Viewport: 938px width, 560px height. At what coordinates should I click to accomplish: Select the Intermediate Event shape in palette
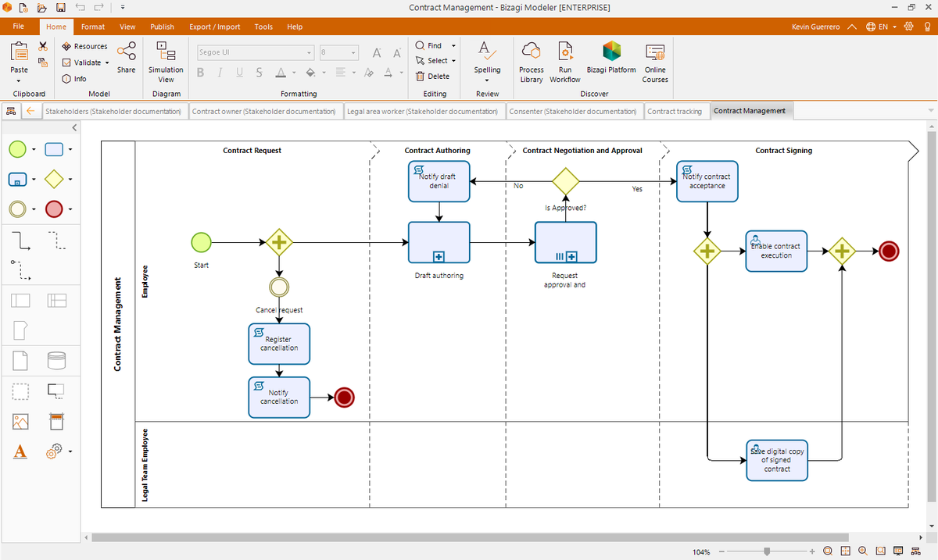pyautogui.click(x=18, y=209)
